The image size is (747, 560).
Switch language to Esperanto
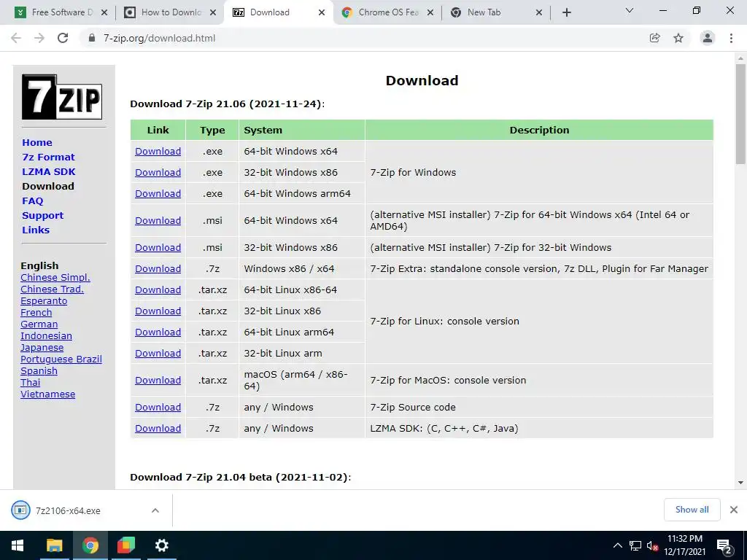point(44,301)
